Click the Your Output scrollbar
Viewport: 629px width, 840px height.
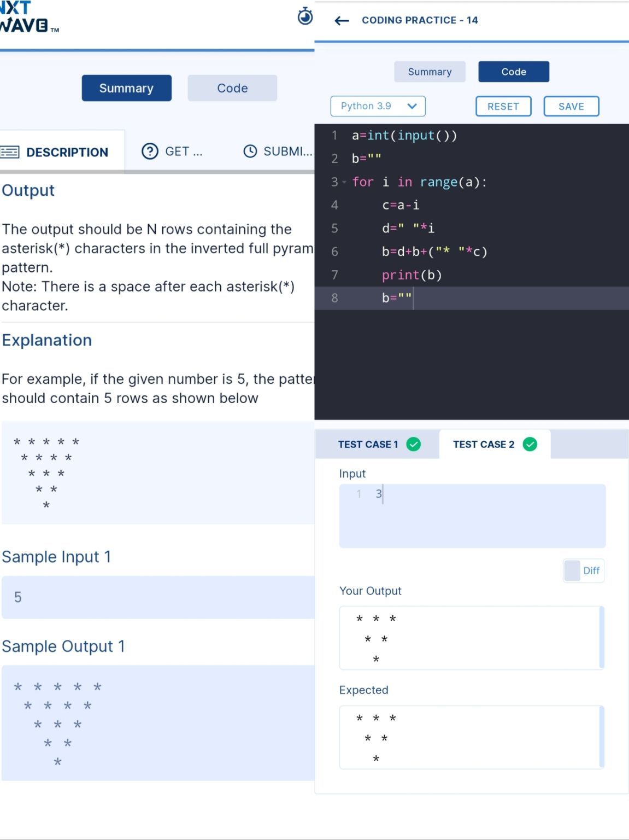coord(601,637)
